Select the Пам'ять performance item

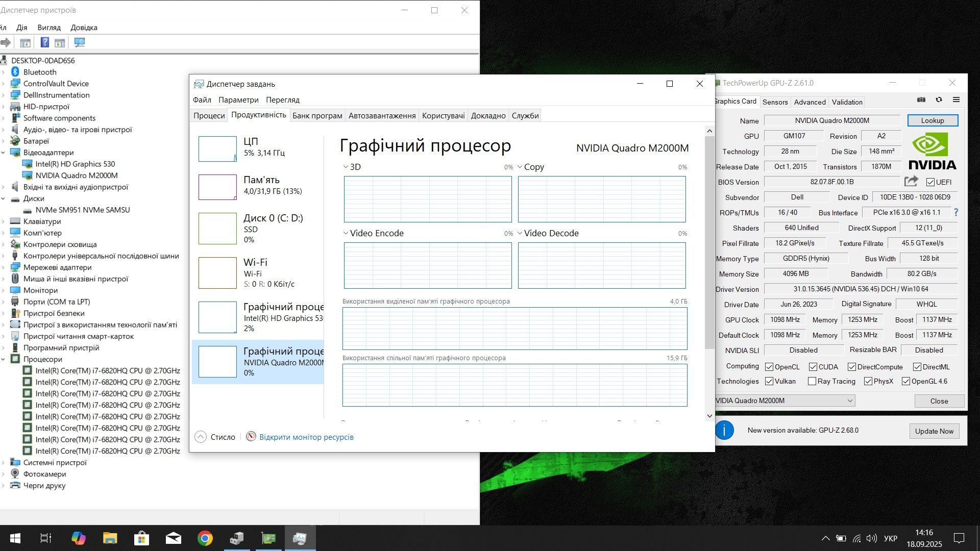click(x=258, y=187)
